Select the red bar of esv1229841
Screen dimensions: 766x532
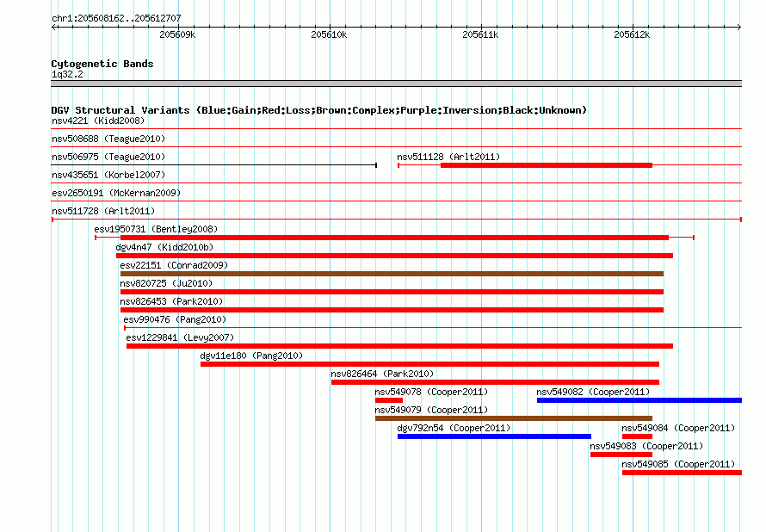pyautogui.click(x=399, y=346)
